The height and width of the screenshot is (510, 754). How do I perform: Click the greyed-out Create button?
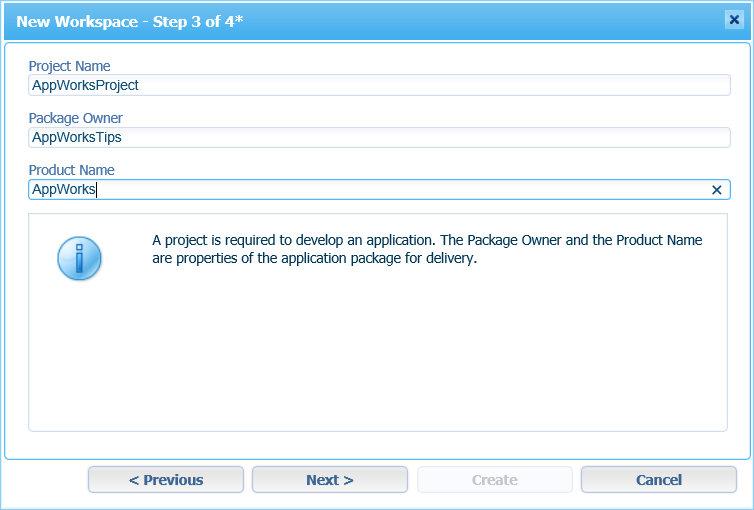coord(495,480)
